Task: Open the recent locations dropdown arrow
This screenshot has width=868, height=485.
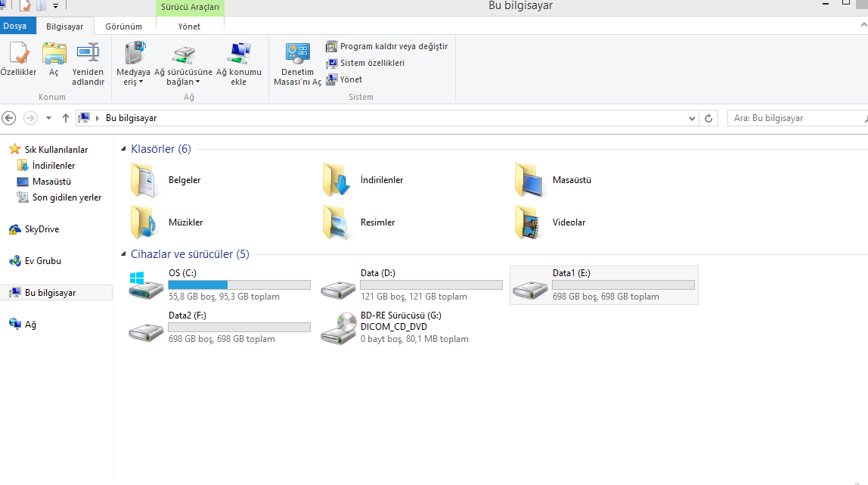Action: coord(48,118)
